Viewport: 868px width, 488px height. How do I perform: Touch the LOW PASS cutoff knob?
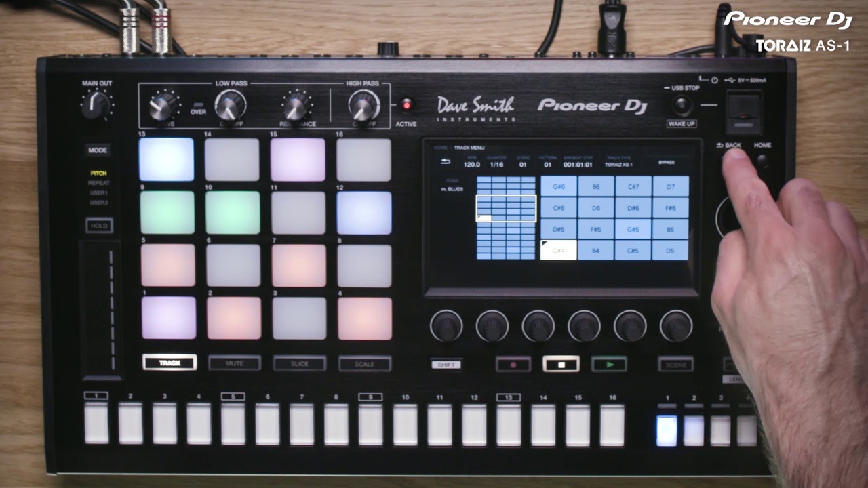click(x=230, y=106)
